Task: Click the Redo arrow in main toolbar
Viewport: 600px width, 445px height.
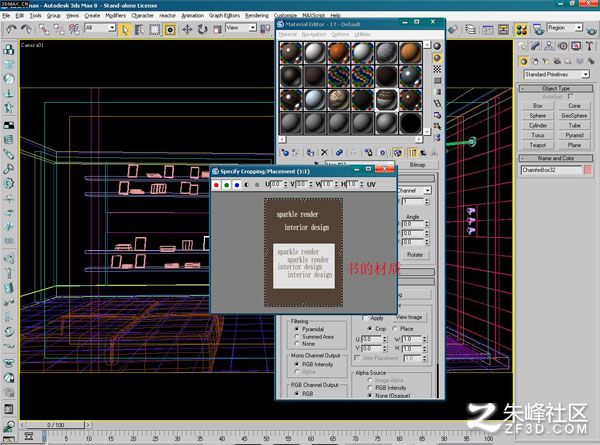Action: 26,29
